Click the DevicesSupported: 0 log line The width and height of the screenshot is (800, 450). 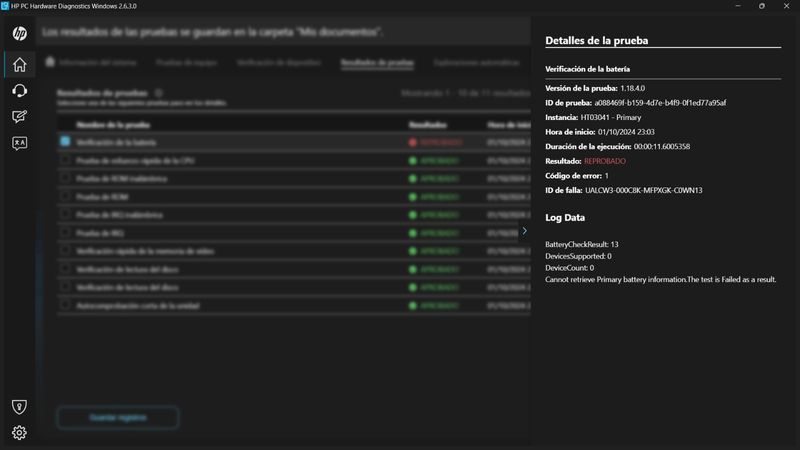pyautogui.click(x=578, y=256)
